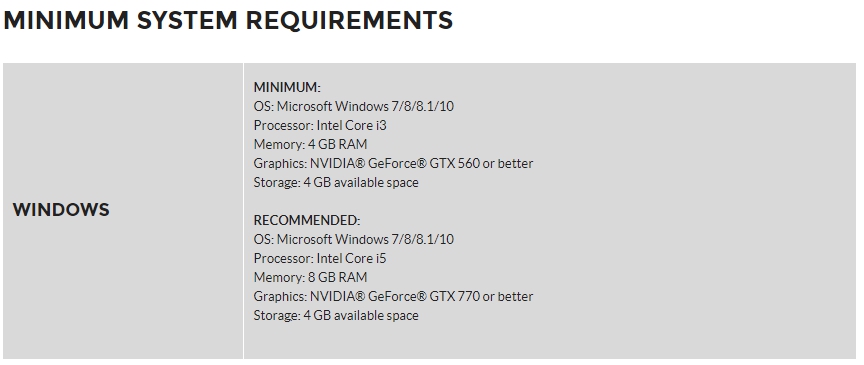Click the recommended OS Windows line
Image resolution: width=864 pixels, height=365 pixels.
[354, 239]
